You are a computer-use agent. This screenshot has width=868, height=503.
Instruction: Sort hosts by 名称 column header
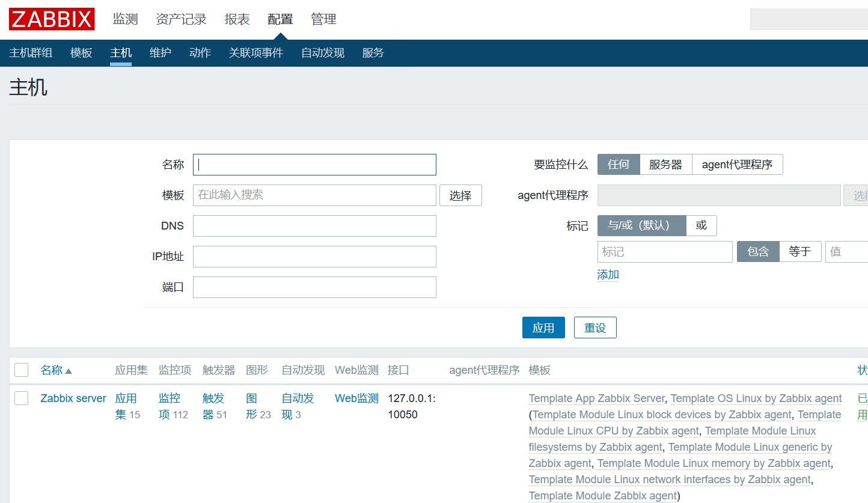click(x=56, y=370)
